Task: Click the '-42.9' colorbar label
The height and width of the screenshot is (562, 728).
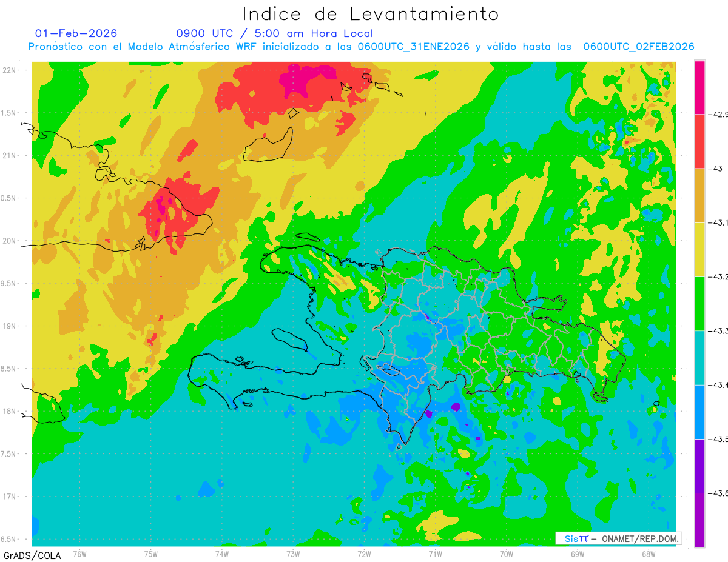Action: point(718,115)
